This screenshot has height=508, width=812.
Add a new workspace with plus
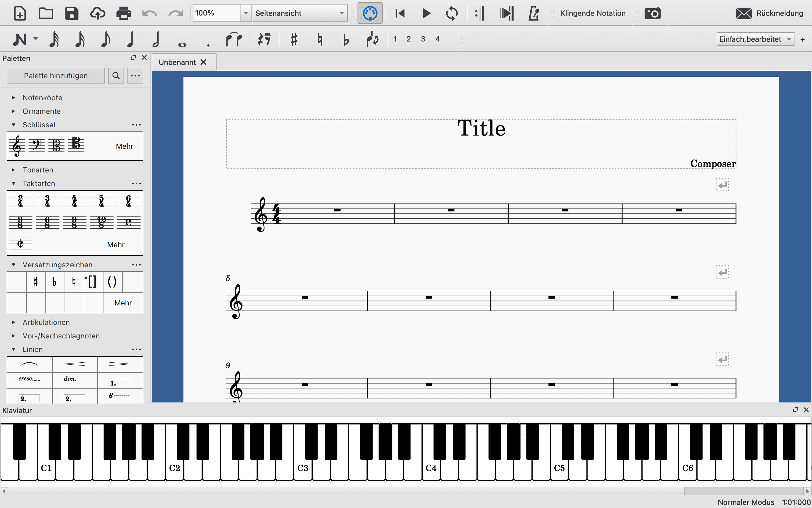click(803, 39)
